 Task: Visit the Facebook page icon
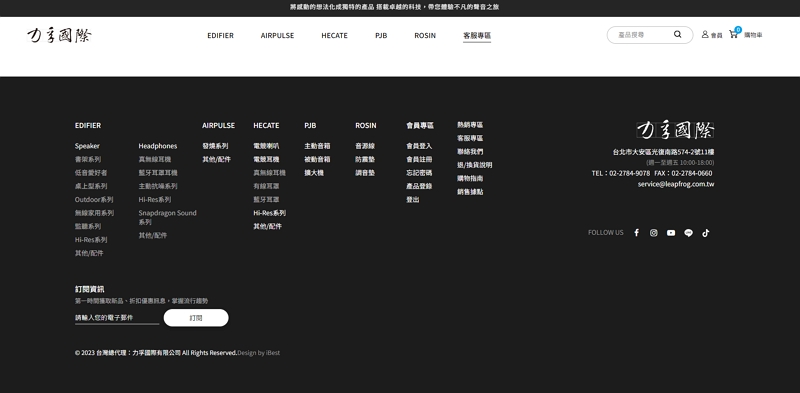coord(636,233)
